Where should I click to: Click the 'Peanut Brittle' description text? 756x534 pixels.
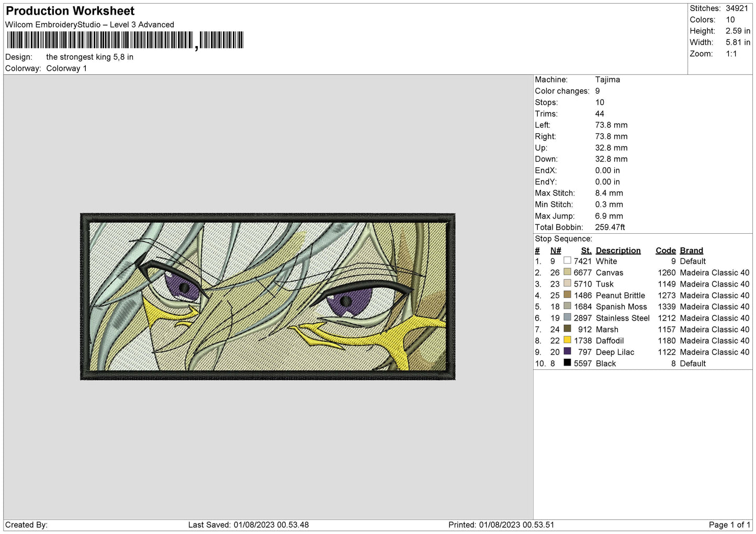point(620,296)
